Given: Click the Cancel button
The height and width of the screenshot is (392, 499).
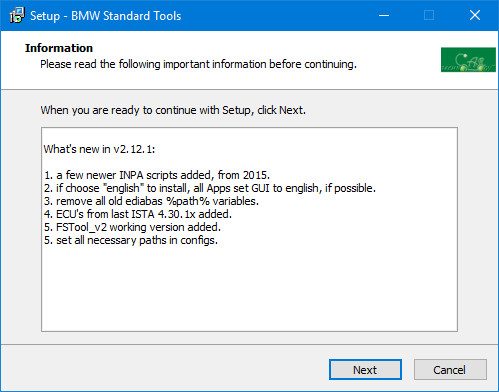Looking at the screenshot, I should click(x=450, y=369).
